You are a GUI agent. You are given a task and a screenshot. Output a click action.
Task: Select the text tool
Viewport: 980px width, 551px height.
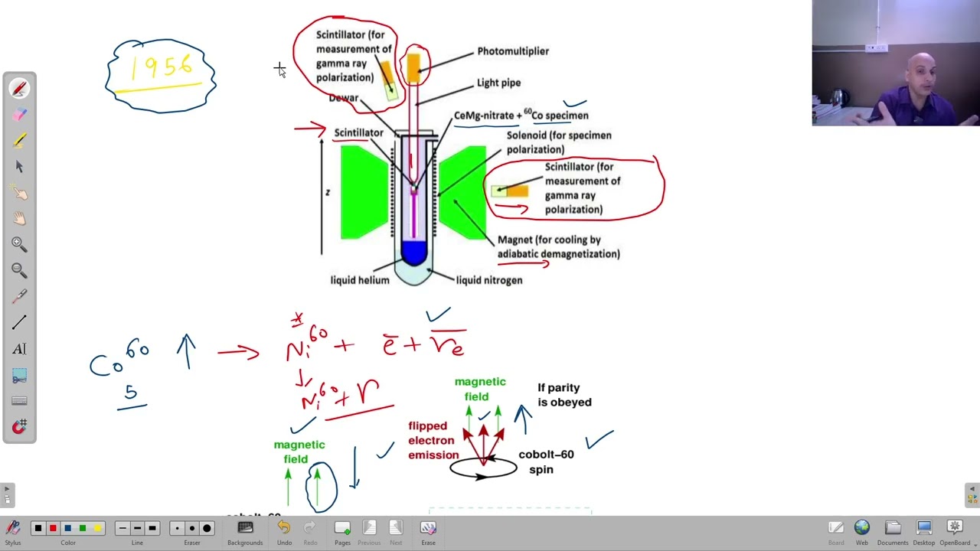click(19, 349)
